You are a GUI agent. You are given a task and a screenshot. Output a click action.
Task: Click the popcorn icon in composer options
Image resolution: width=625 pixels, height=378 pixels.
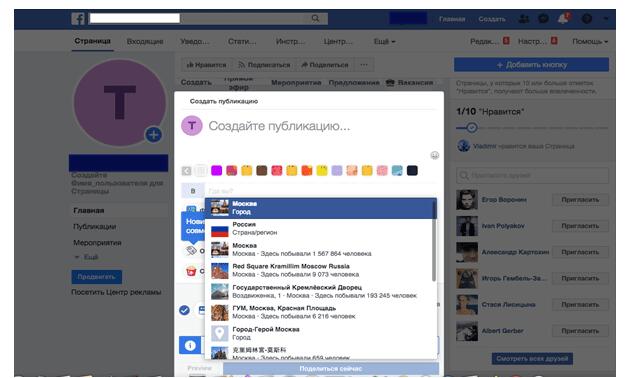coord(191,271)
